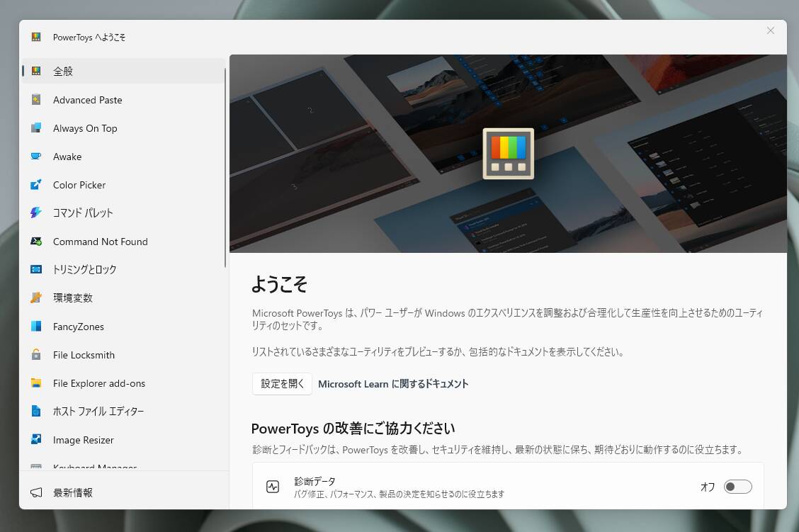Click the PowerToys logo in banner
This screenshot has width=799, height=532.
(x=508, y=154)
